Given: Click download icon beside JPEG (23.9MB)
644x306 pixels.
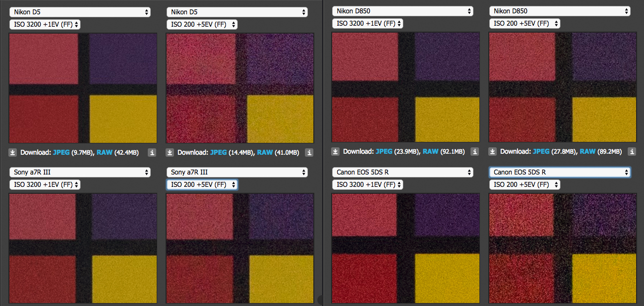Looking at the screenshot, I should coord(335,152).
